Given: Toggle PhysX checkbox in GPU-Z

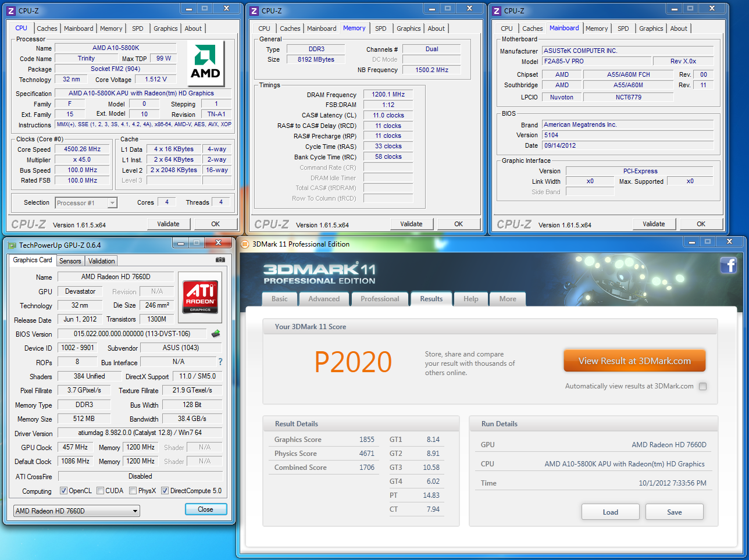Looking at the screenshot, I should [x=133, y=491].
